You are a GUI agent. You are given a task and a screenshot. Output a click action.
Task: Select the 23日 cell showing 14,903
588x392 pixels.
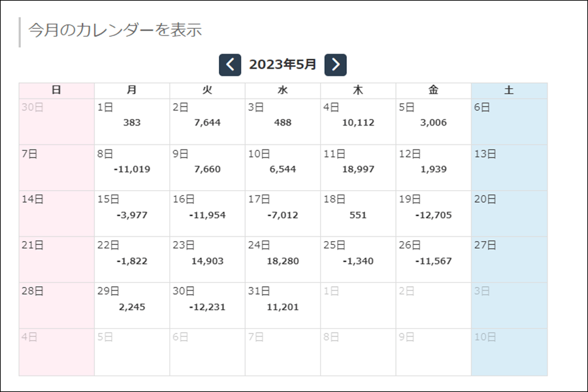coord(207,259)
